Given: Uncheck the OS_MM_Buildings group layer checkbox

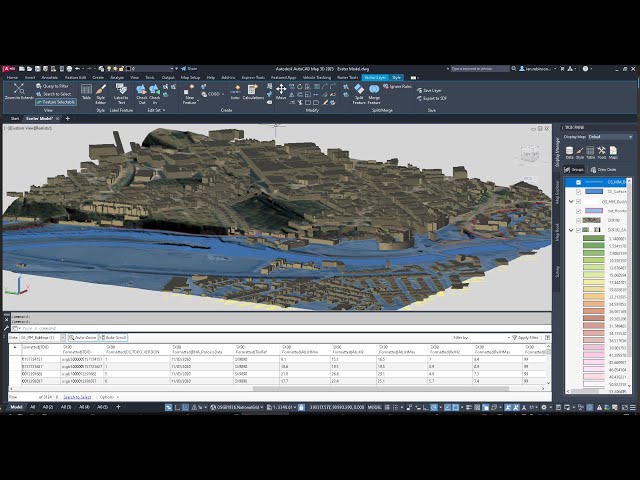Looking at the screenshot, I should tap(578, 201).
